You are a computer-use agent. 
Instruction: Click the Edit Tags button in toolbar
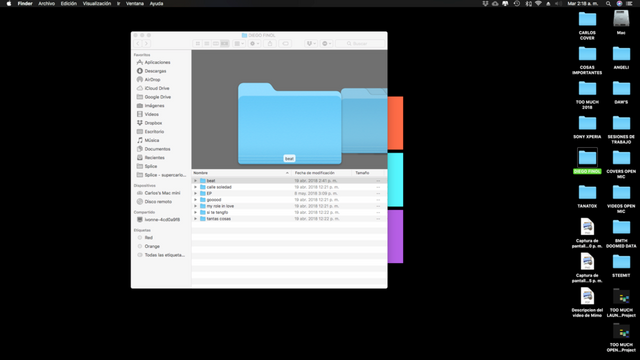tap(285, 44)
